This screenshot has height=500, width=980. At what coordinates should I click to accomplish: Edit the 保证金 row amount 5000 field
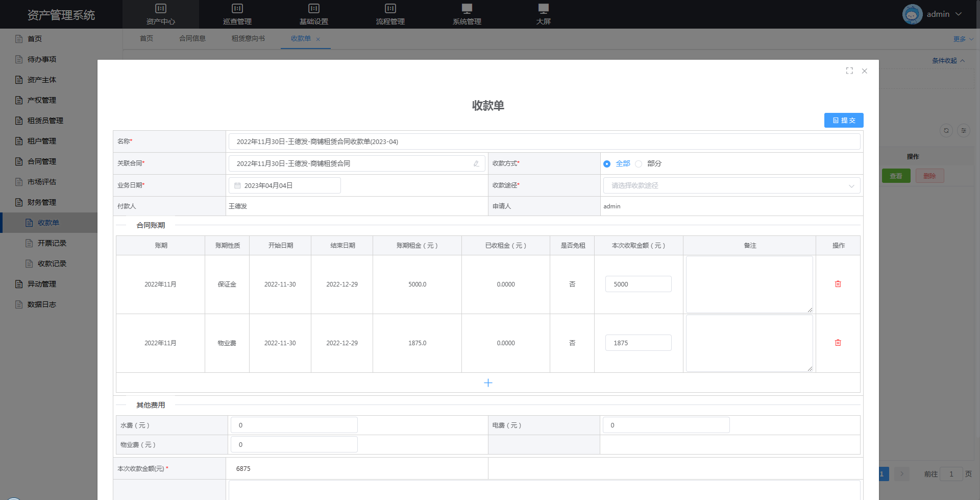coord(638,284)
